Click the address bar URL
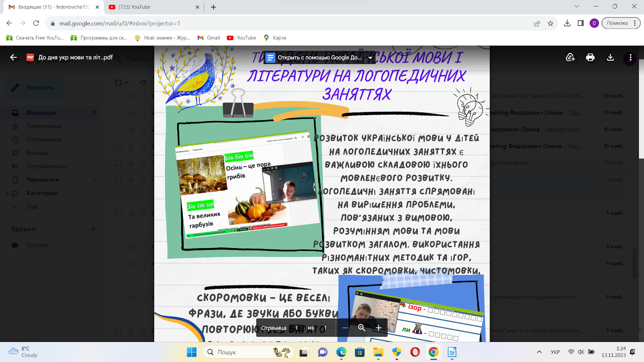Viewport: 644px width, 362px height. pos(120,23)
